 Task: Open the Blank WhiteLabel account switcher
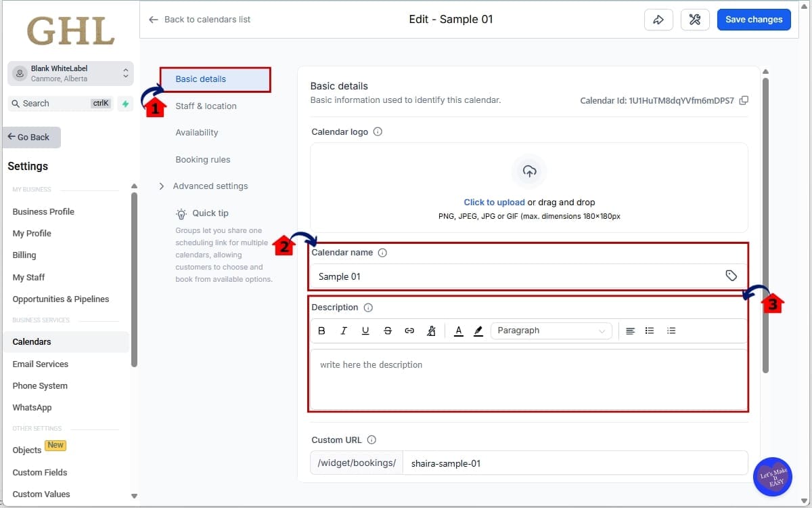[x=70, y=73]
